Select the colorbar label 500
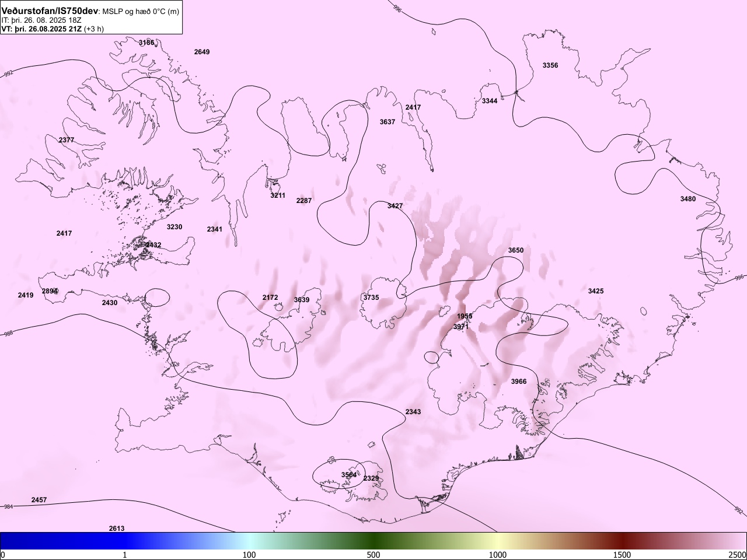Screen dimensions: 747x560 [373, 554]
